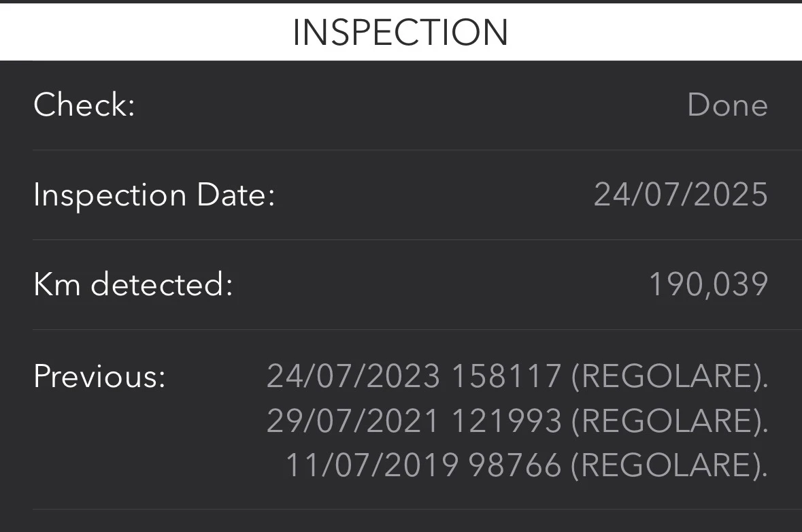Click the "Previous:" label
Viewport: 802px width, 532px height.
pyautogui.click(x=99, y=376)
